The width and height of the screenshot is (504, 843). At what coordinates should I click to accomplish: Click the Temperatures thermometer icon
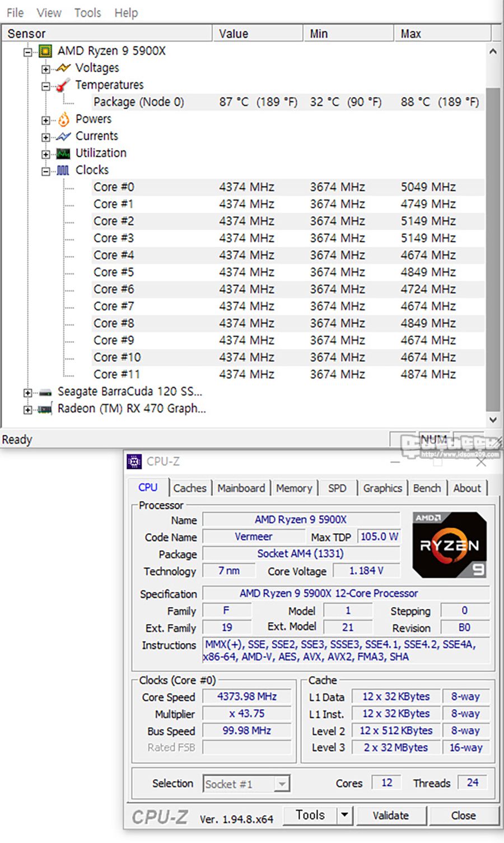[x=63, y=85]
